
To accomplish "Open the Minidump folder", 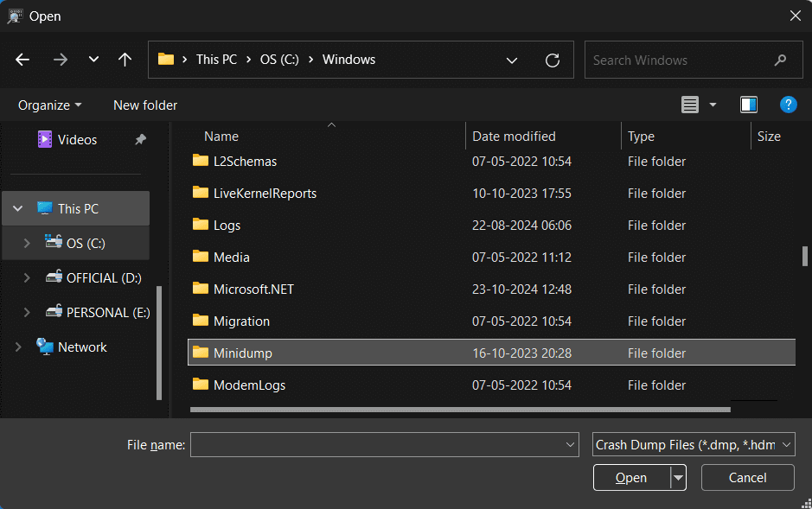I will tap(240, 353).
